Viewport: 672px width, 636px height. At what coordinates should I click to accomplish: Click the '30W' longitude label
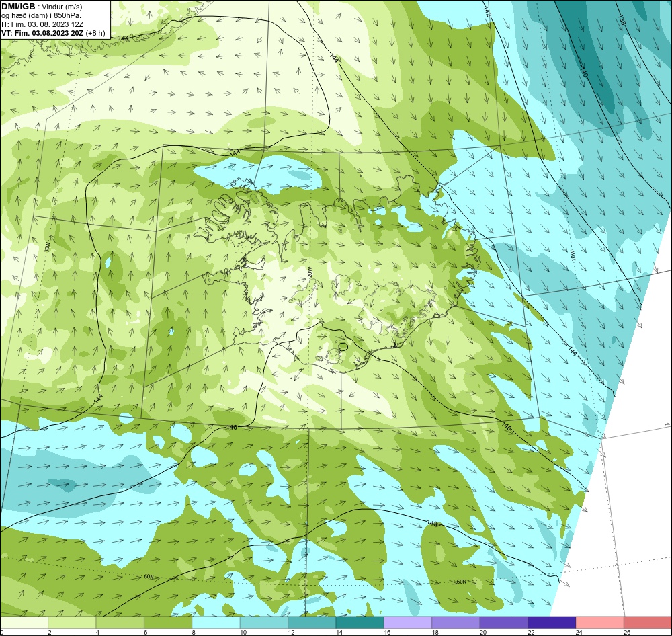point(47,247)
